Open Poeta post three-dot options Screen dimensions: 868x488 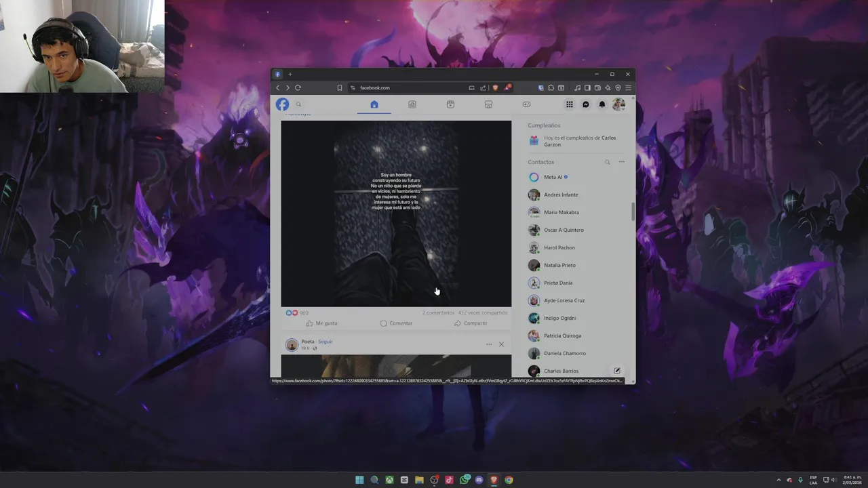[x=489, y=344]
